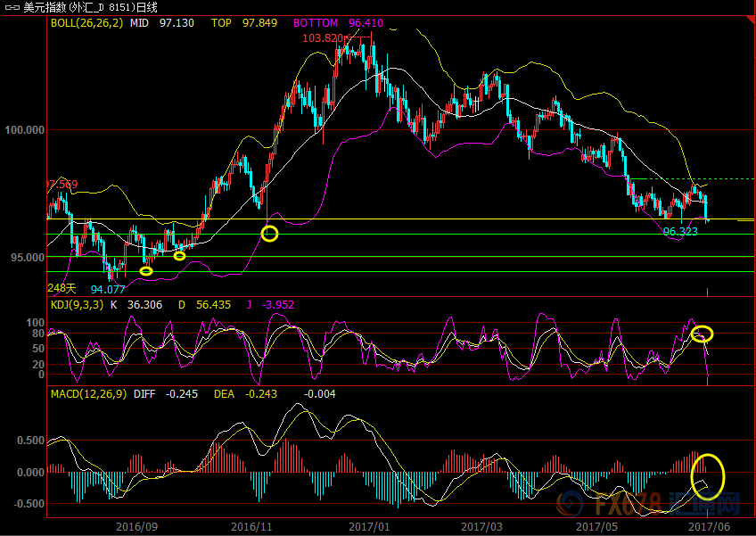Select the 96.323 recent low marker
The width and height of the screenshot is (756, 536).
click(680, 232)
